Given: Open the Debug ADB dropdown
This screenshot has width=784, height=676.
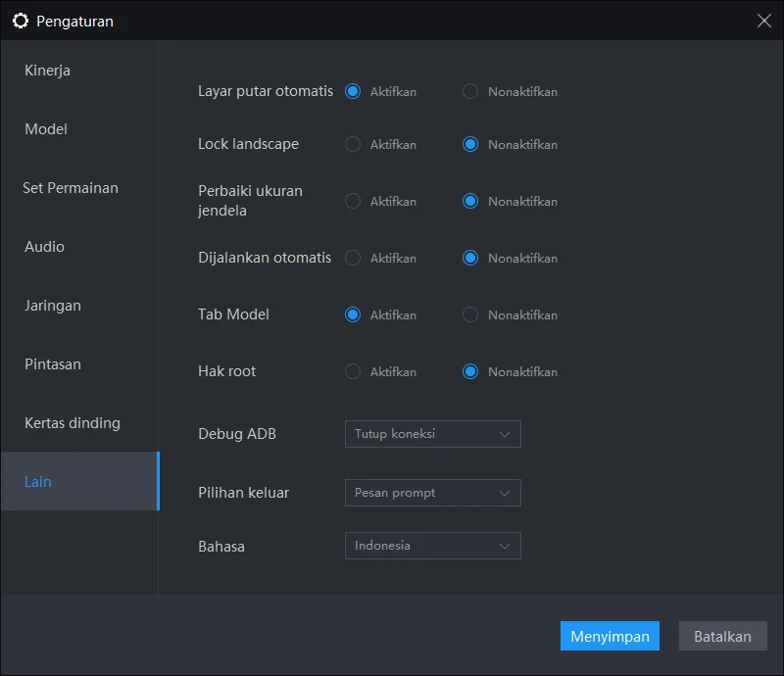Looking at the screenshot, I should click(x=433, y=434).
